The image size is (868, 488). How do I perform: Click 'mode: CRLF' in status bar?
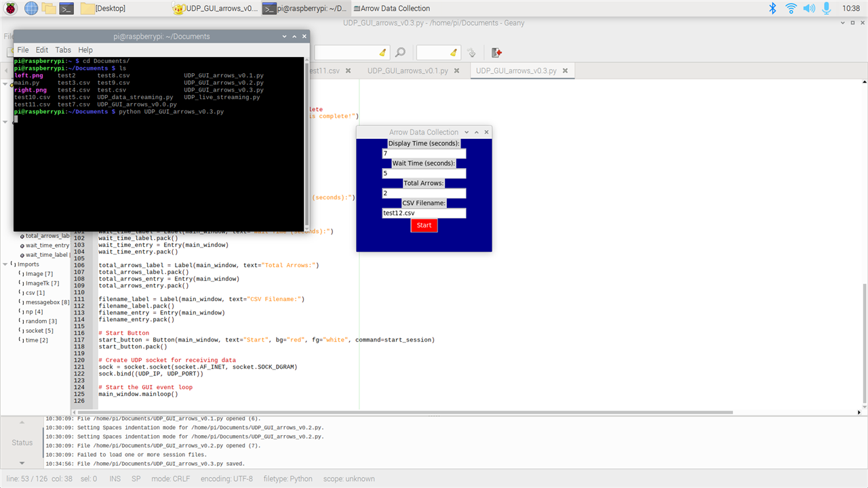point(170,479)
